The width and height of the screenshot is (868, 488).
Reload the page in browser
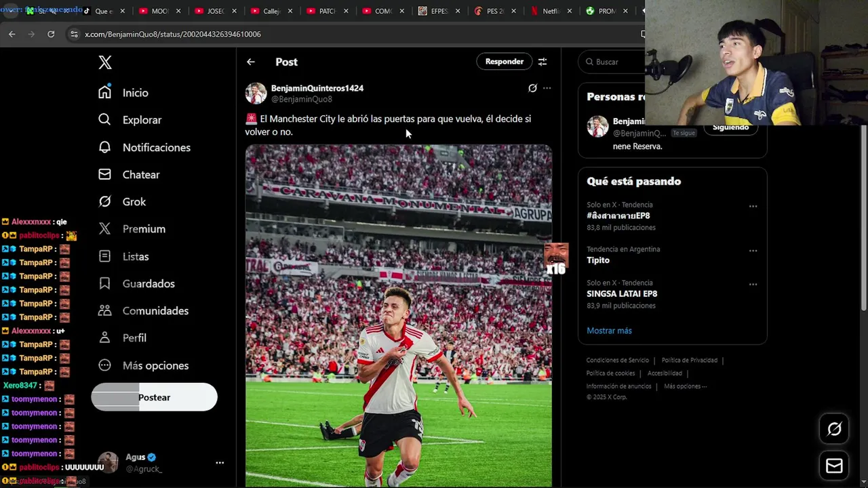(51, 34)
